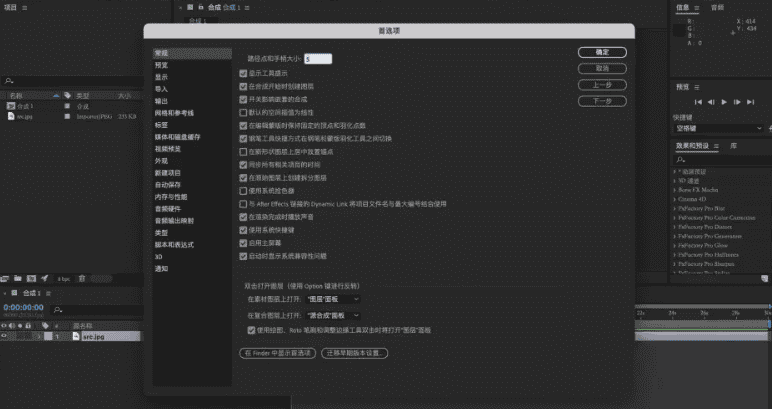Open the 在复合图层上打开 dropdown
This screenshot has height=409, width=772.
tap(326, 314)
